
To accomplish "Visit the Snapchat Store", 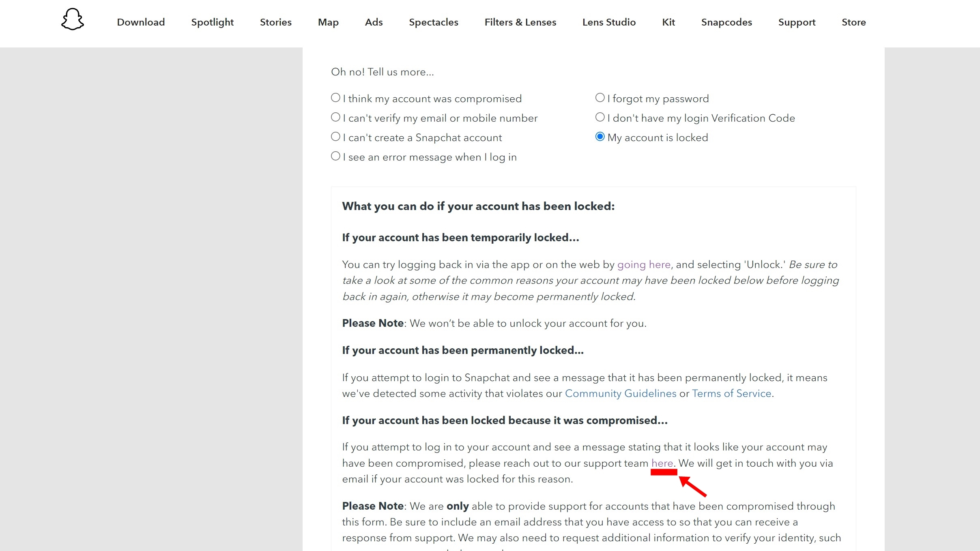I will coord(854,22).
